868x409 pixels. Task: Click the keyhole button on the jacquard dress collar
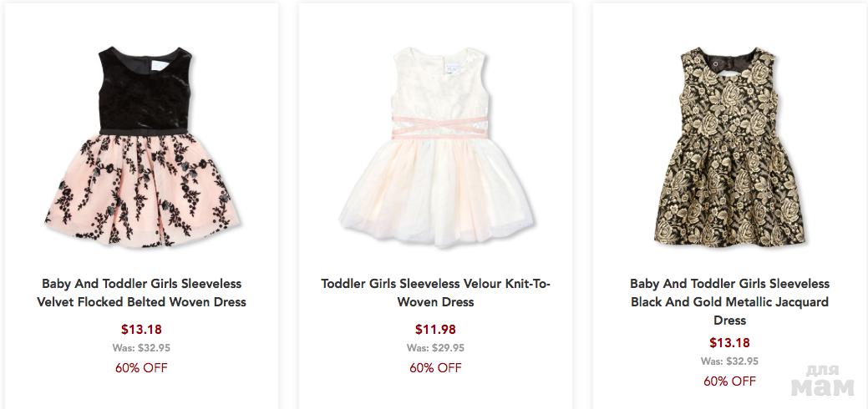point(715,63)
